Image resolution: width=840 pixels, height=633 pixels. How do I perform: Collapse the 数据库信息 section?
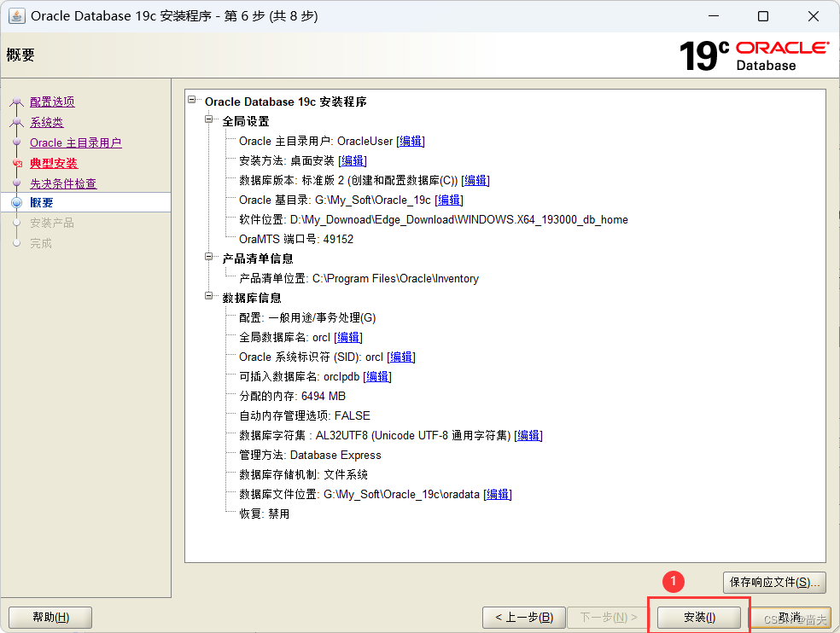207,297
